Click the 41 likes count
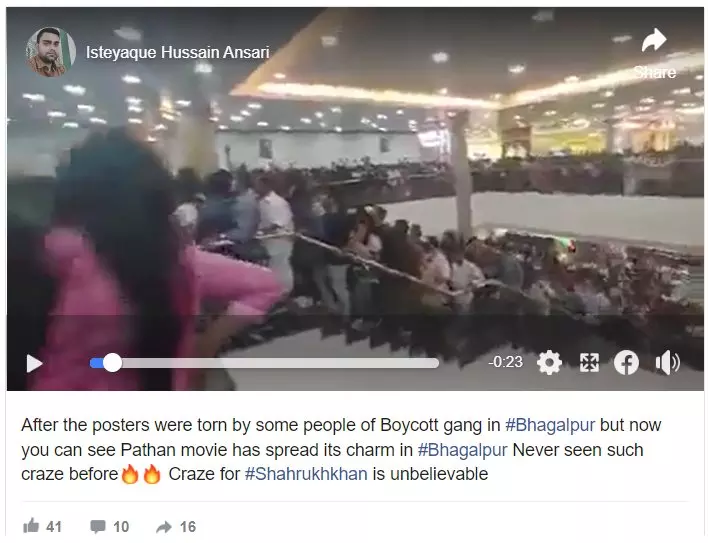Image resolution: width=708 pixels, height=543 pixels. [x=54, y=527]
